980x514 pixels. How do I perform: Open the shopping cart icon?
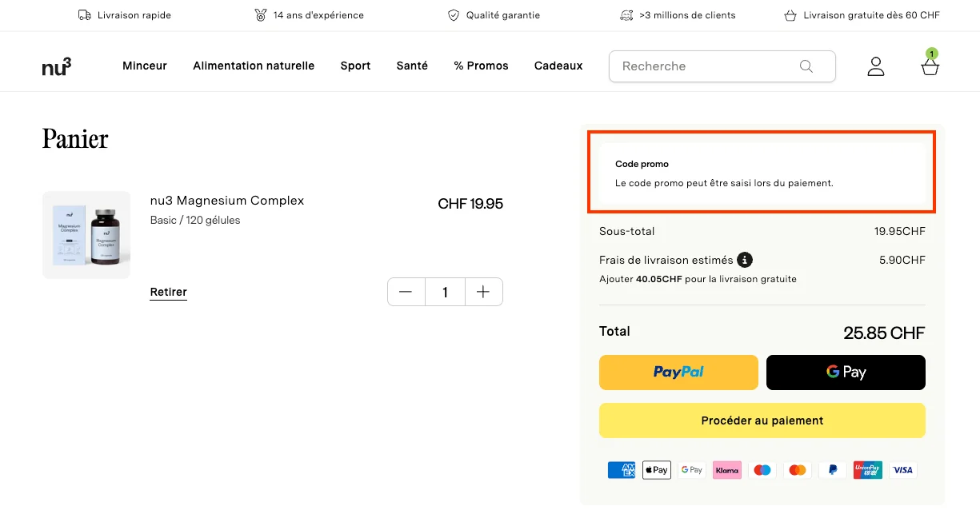point(930,67)
